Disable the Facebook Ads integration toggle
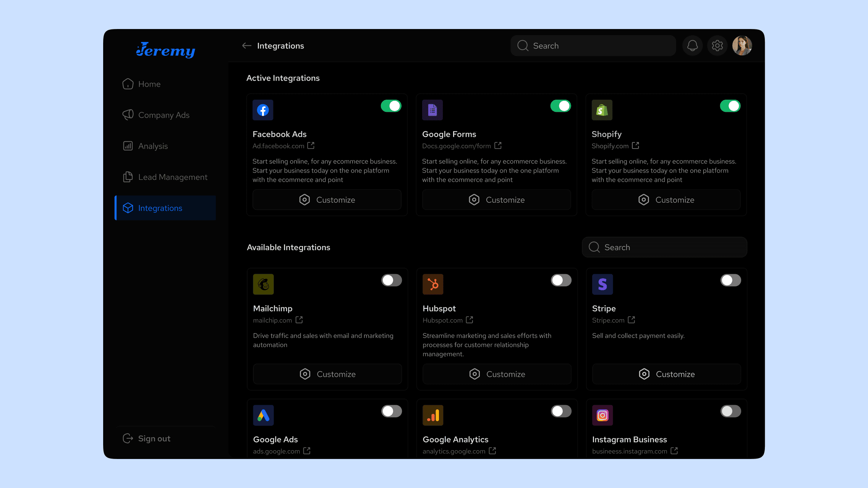This screenshot has height=488, width=868. 391,106
